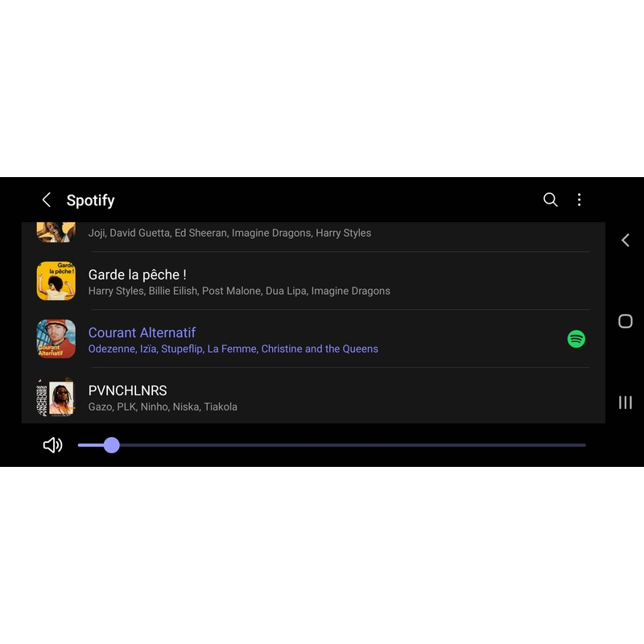Tap the Android back navigation chevron
Image resolution: width=644 pixels, height=644 pixels.
tap(625, 240)
